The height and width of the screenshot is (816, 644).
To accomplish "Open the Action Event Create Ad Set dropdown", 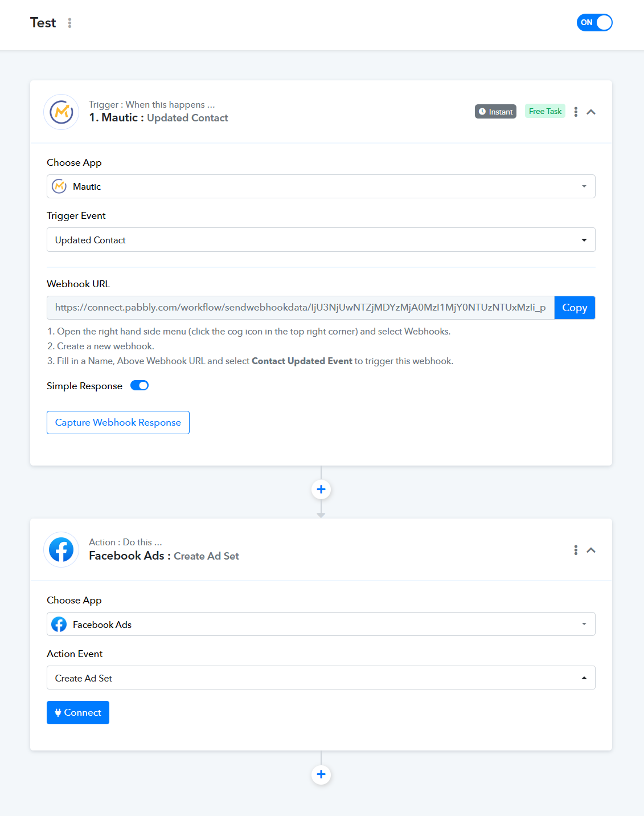I will point(321,678).
